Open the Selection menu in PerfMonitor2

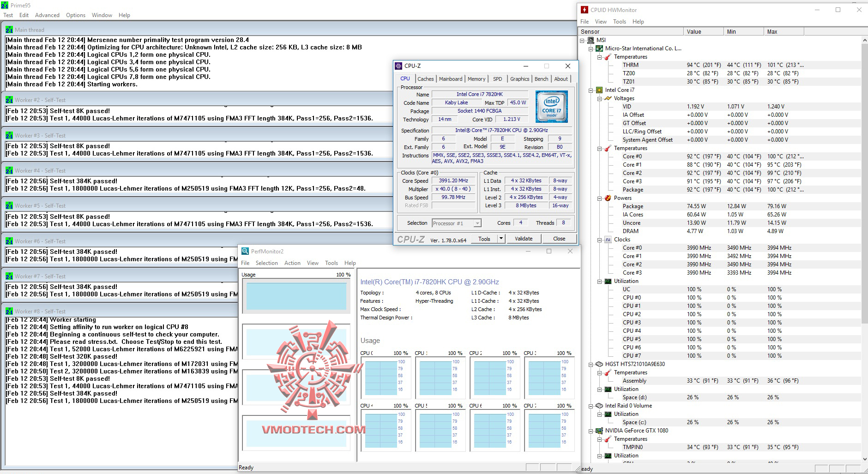point(267,263)
